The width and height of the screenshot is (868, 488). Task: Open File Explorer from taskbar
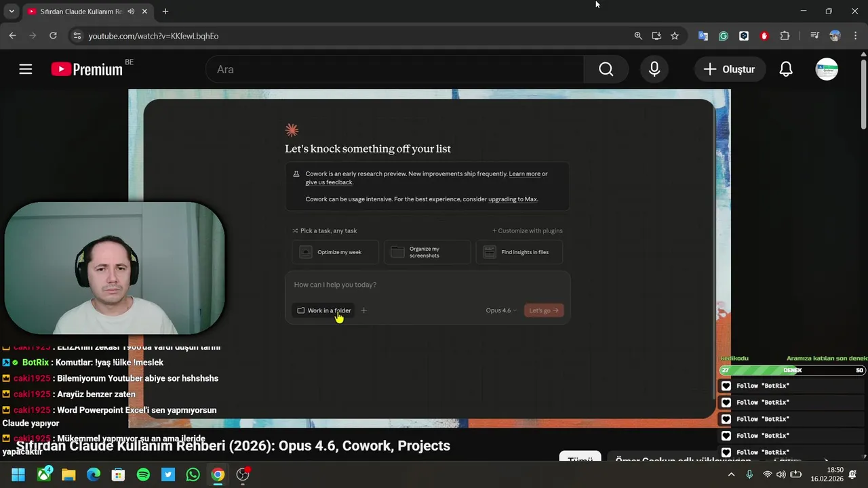68,474
